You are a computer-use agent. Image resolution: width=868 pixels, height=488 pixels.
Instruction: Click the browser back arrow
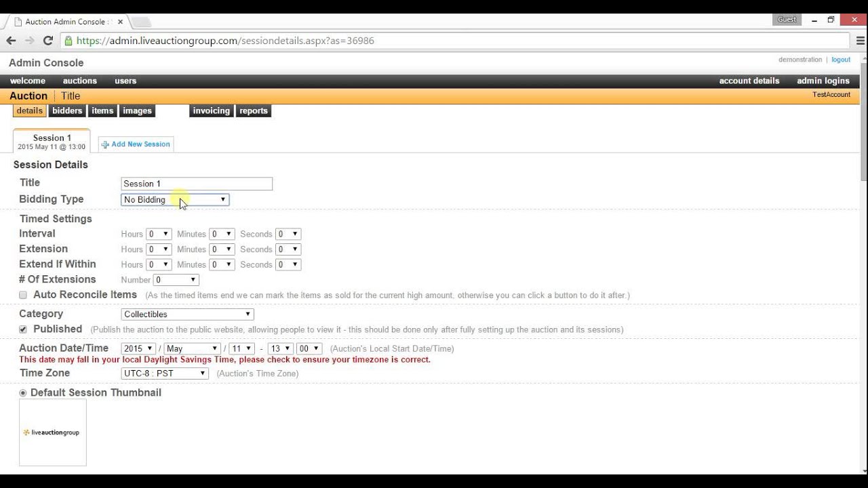point(11,41)
